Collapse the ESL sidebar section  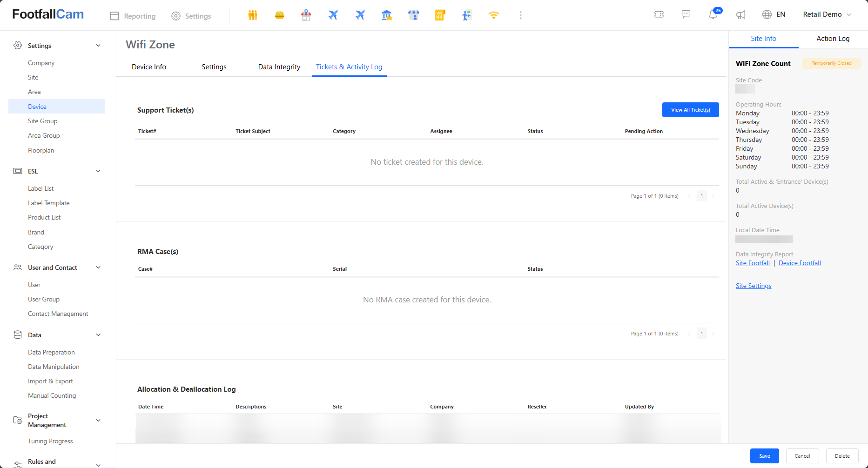coord(98,171)
